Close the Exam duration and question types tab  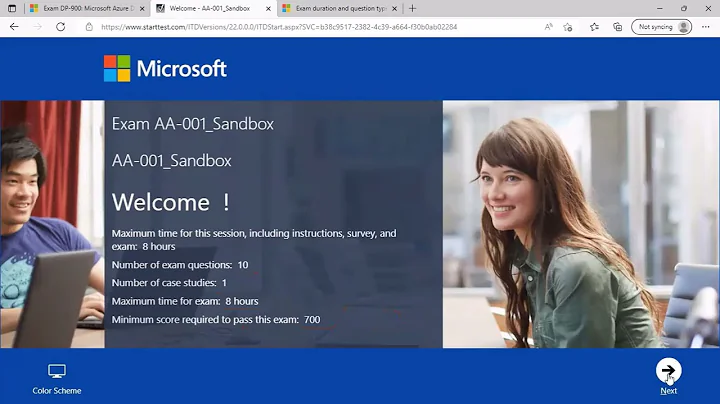point(394,9)
